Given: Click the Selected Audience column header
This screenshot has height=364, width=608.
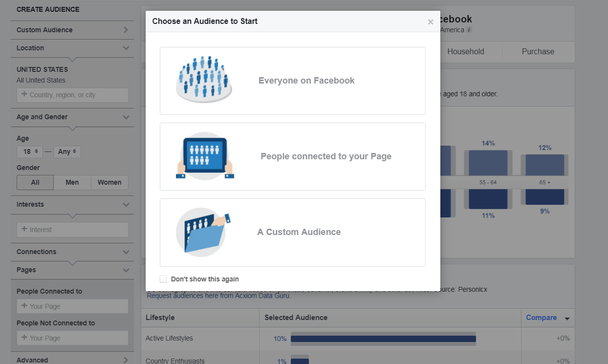Looking at the screenshot, I should pos(296,318).
